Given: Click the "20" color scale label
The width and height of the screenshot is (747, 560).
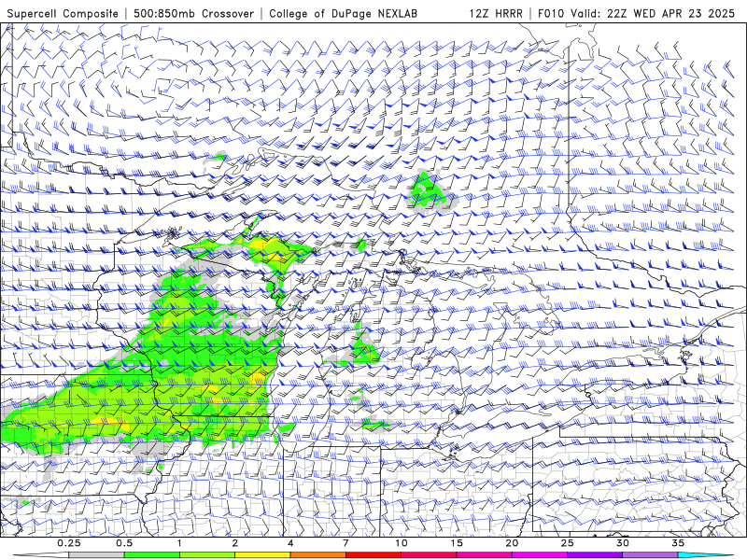Looking at the screenshot, I should (x=512, y=543).
